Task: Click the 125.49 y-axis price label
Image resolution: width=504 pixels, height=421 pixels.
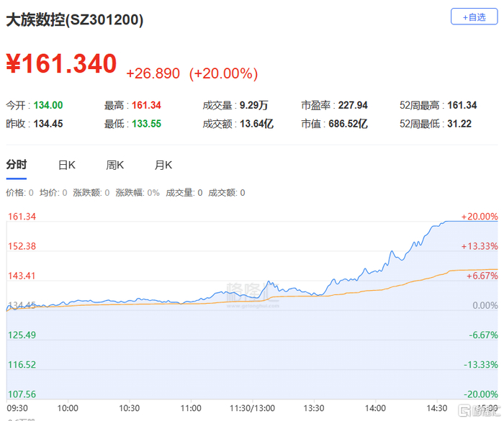Action: click(22, 335)
